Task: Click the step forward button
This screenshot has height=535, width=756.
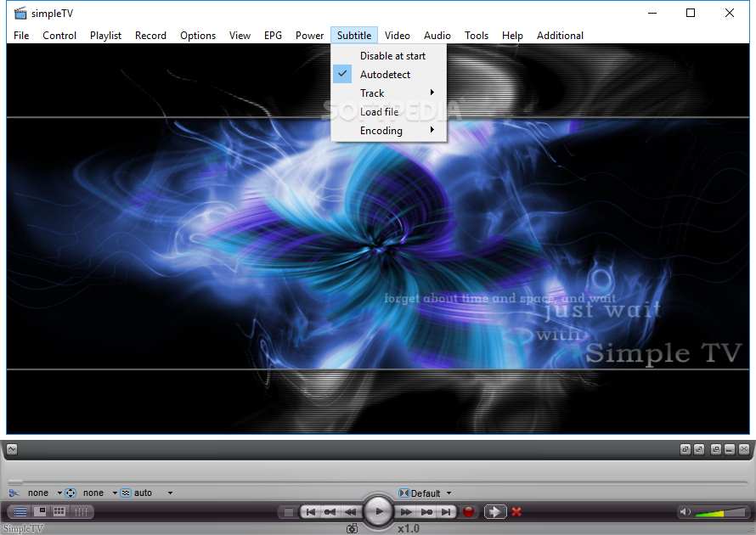Action: [x=426, y=512]
